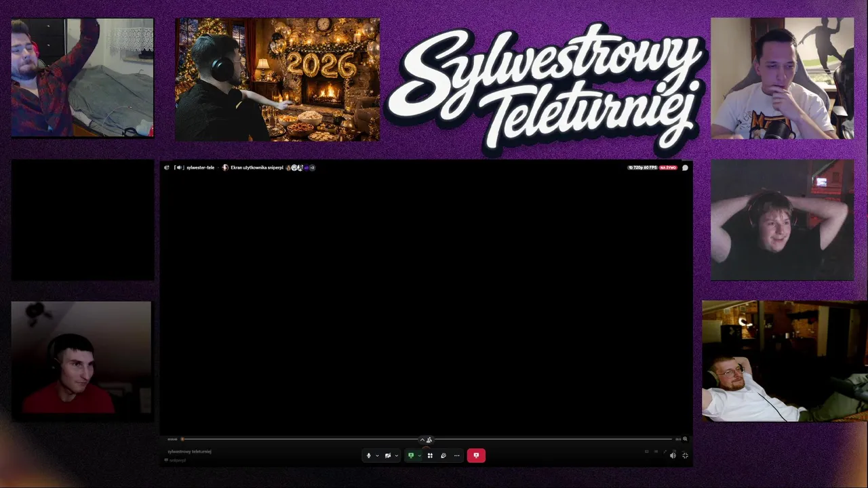Viewport: 868px width, 488px height.
Task: Select webcam of person with hands on head
Action: pos(782,220)
